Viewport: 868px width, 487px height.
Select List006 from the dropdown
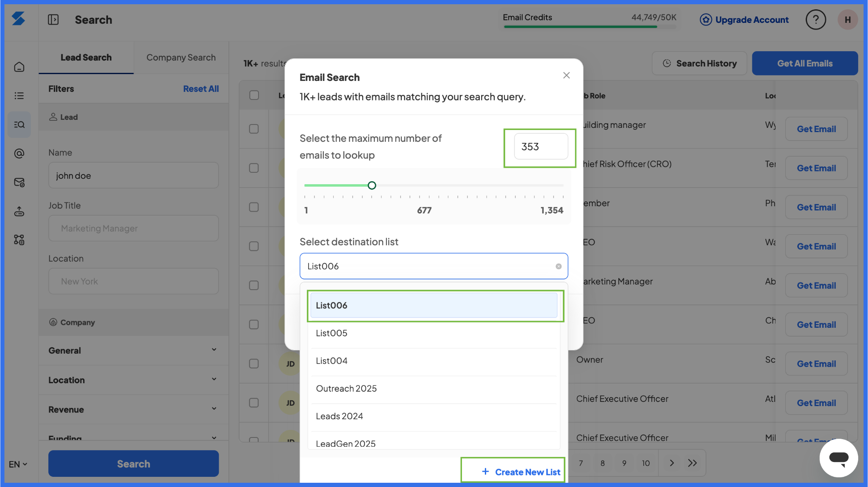[x=434, y=305]
